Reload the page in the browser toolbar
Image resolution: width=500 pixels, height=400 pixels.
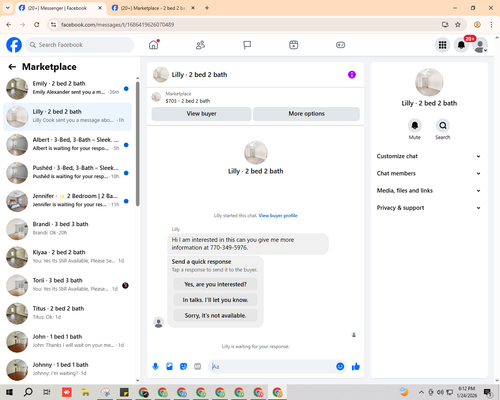coord(37,25)
